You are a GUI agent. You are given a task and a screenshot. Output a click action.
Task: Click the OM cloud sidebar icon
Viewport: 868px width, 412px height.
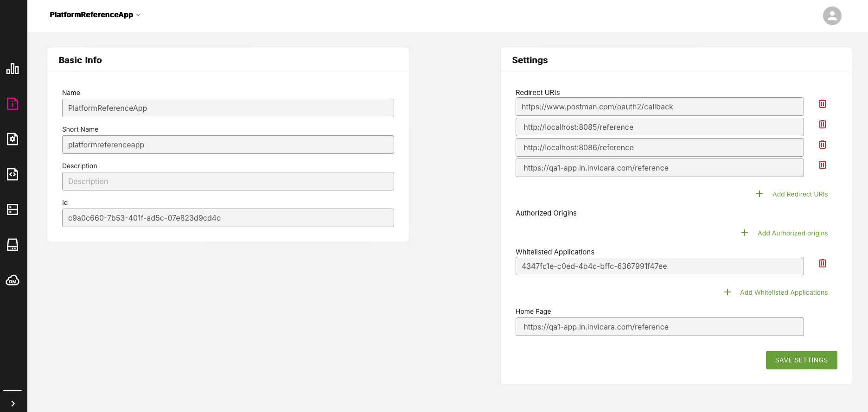click(13, 280)
